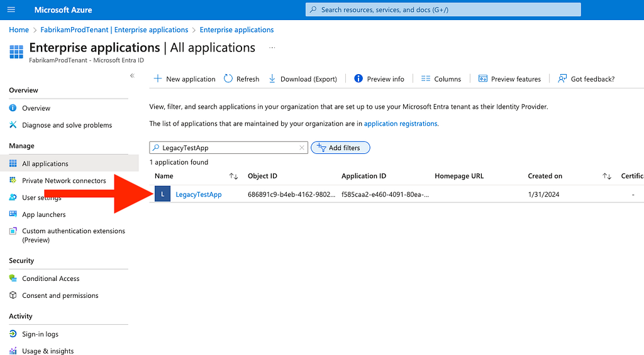Click Object ID value 686891c9-b4eb-4162-9802...
Viewport: 644px width, 355px height.
point(291,194)
